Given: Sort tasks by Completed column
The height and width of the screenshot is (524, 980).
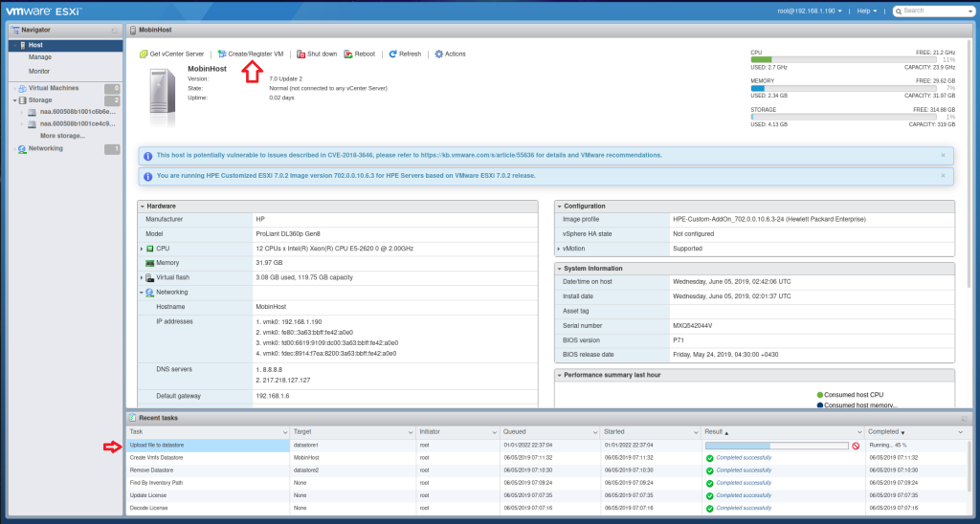Looking at the screenshot, I should click(916, 431).
